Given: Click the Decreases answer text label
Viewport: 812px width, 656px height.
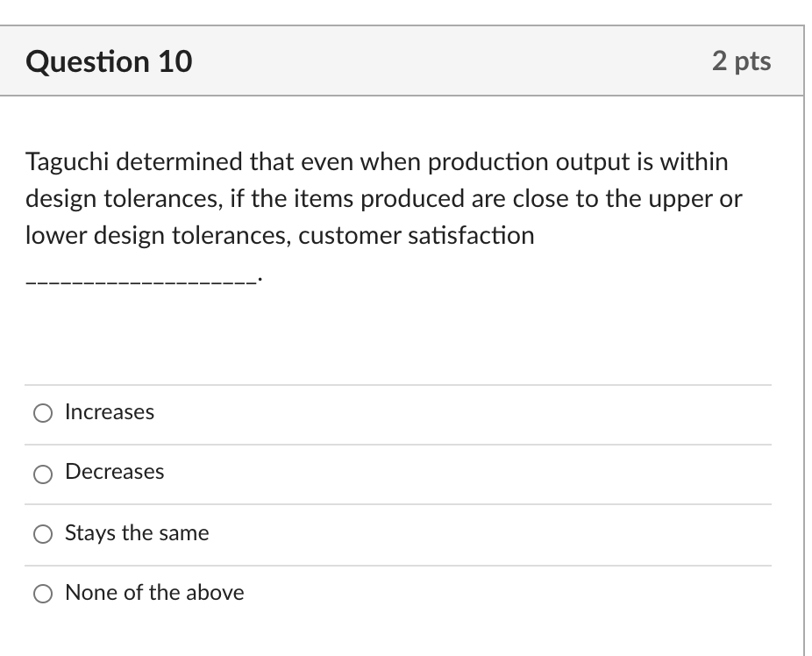Looking at the screenshot, I should (114, 472).
